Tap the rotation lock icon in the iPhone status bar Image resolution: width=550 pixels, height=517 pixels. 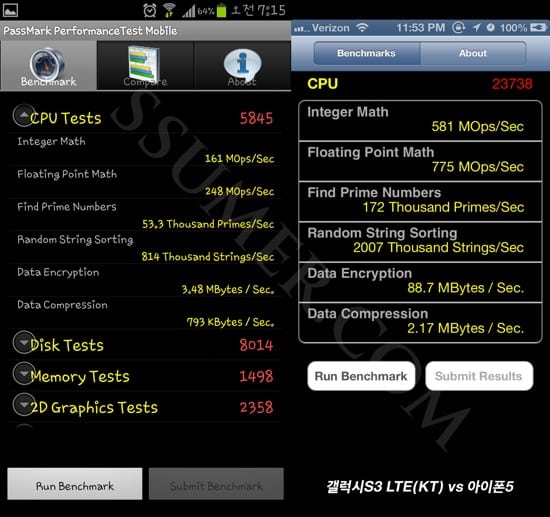click(x=458, y=27)
